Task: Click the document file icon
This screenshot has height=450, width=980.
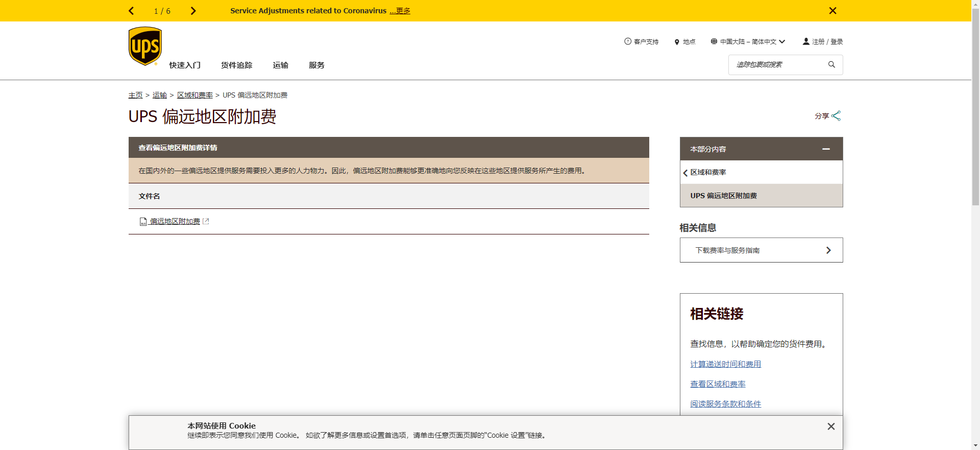Action: tap(143, 222)
